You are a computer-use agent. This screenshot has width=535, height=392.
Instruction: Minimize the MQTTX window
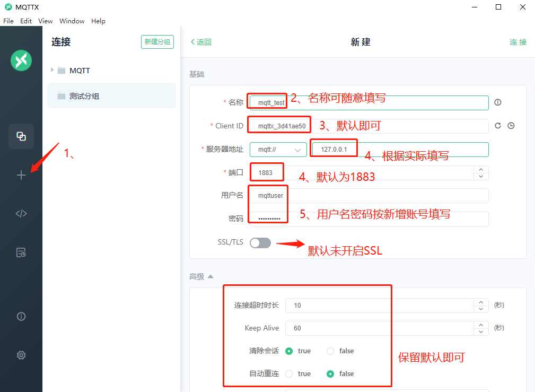click(475, 7)
